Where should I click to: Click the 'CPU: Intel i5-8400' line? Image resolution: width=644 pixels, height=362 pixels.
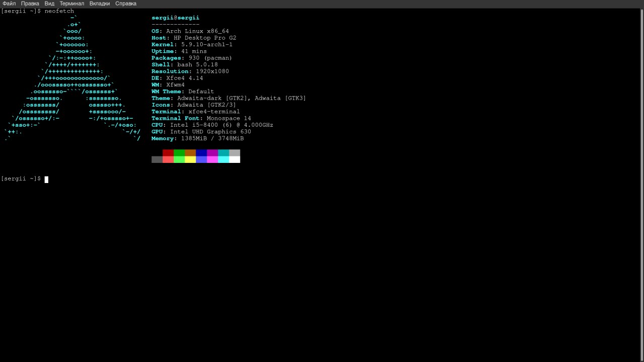[x=212, y=125]
